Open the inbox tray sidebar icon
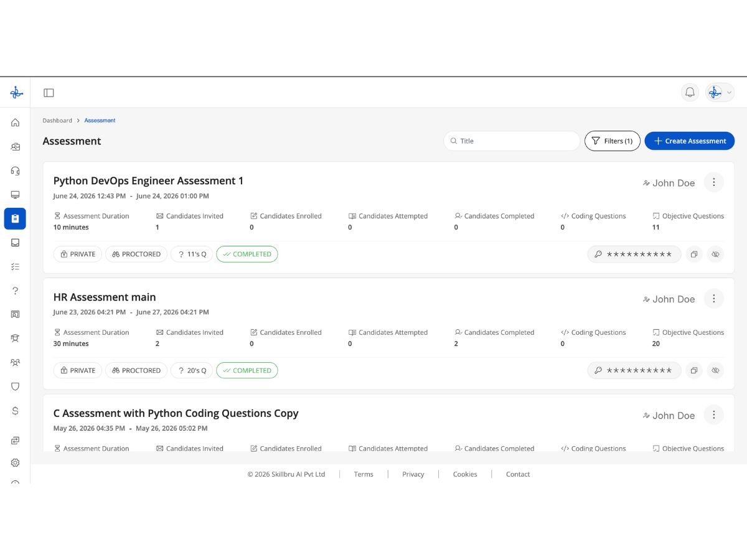747x560 pixels. point(16,243)
